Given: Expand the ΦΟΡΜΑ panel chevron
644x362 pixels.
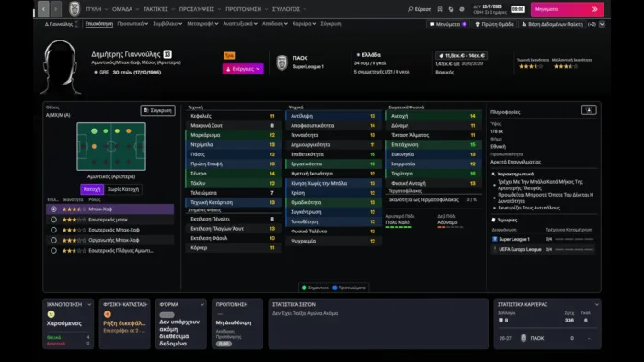Looking at the screenshot, I should click(201, 305).
